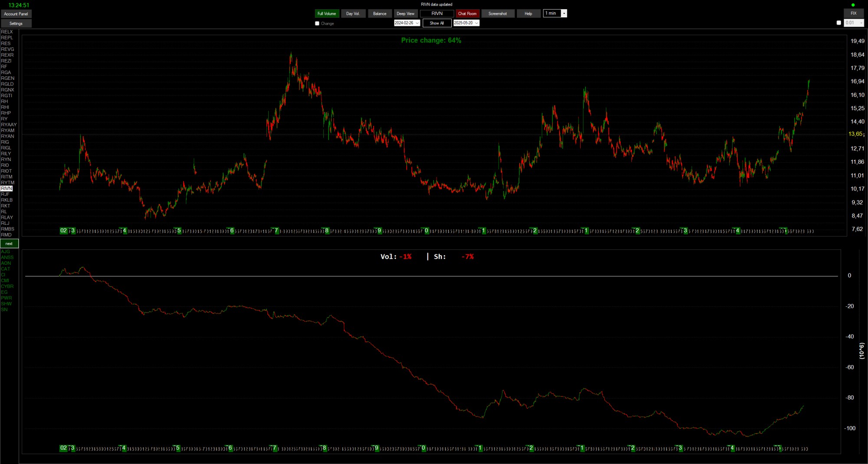Switch to Balance view
This screenshot has height=464, width=868.
tap(380, 13)
